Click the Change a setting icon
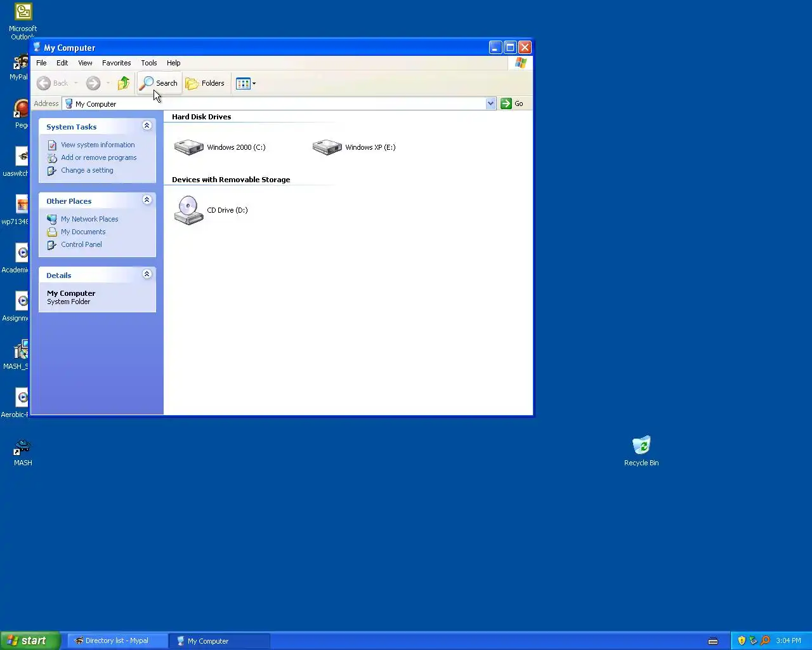Screen dimensions: 812x650 [52, 171]
